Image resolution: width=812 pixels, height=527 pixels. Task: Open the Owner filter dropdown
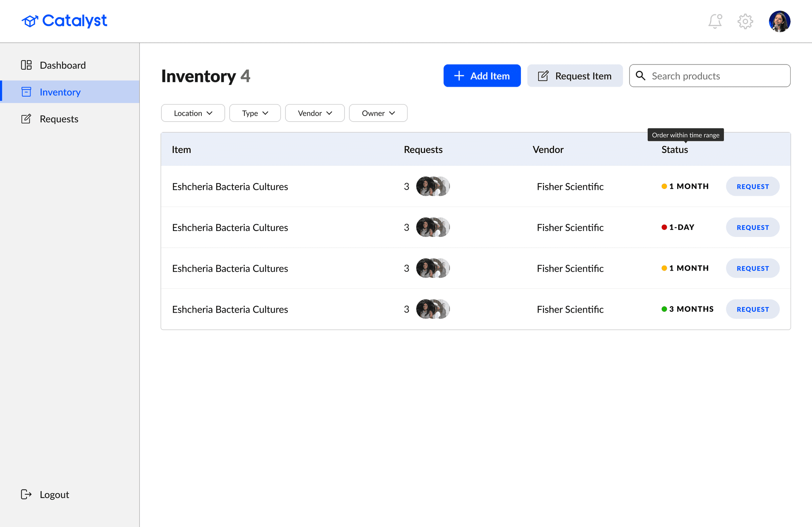378,113
